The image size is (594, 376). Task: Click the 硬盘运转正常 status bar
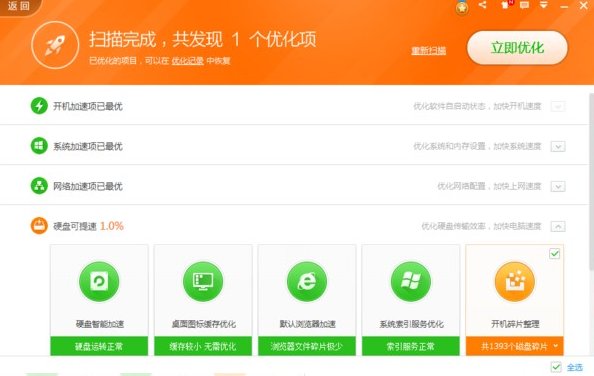click(99, 346)
